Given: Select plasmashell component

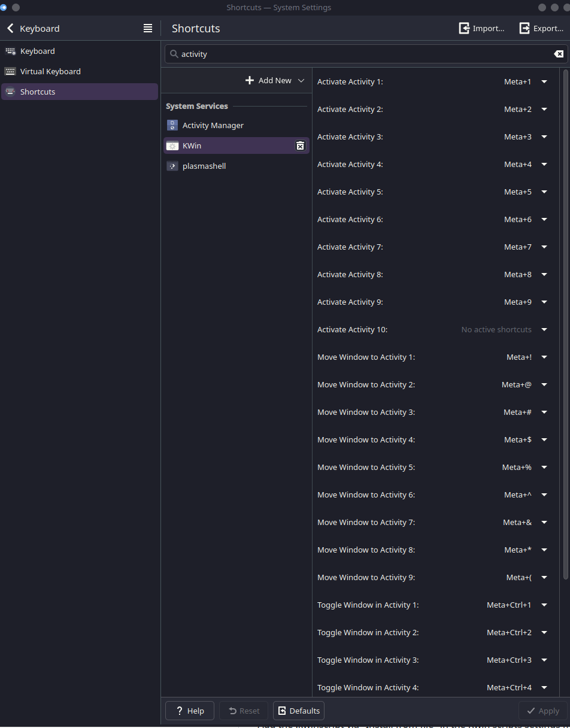Looking at the screenshot, I should tap(237, 166).
